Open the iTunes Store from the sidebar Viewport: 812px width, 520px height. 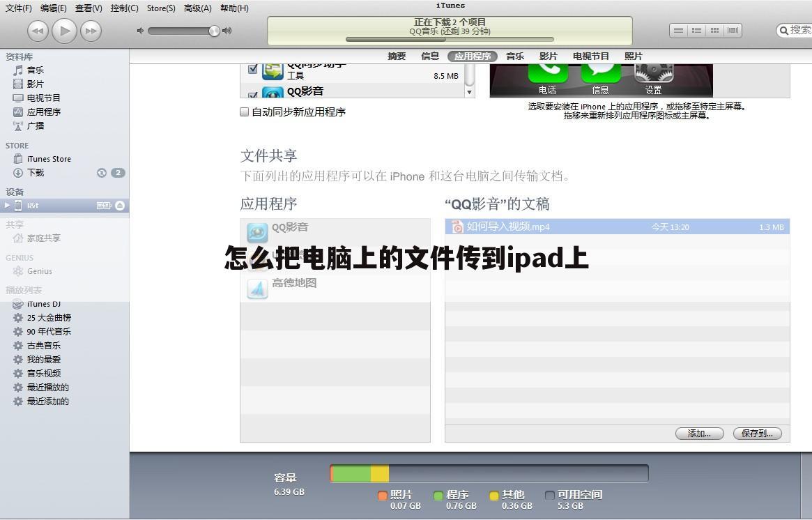coord(49,158)
